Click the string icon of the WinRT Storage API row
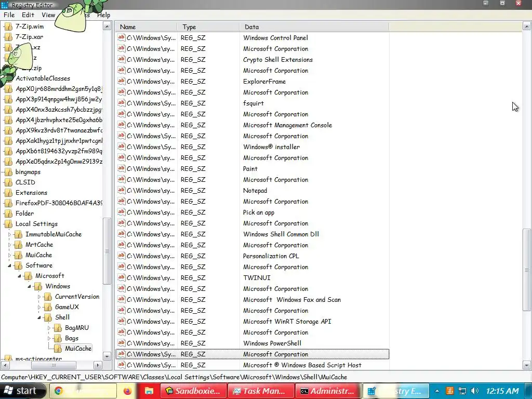The width and height of the screenshot is (532, 399). click(x=121, y=321)
